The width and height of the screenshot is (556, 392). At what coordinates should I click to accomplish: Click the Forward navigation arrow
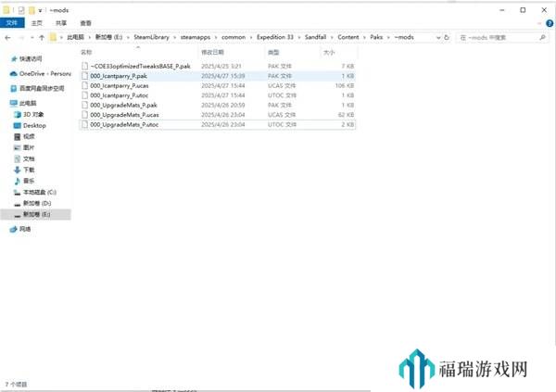click(x=21, y=37)
